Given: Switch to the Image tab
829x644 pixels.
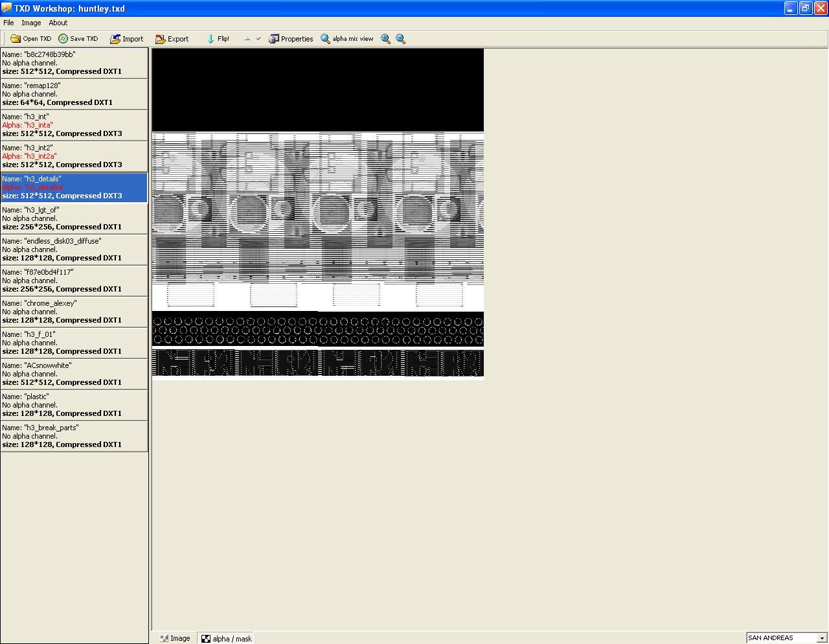Looking at the screenshot, I should point(175,638).
